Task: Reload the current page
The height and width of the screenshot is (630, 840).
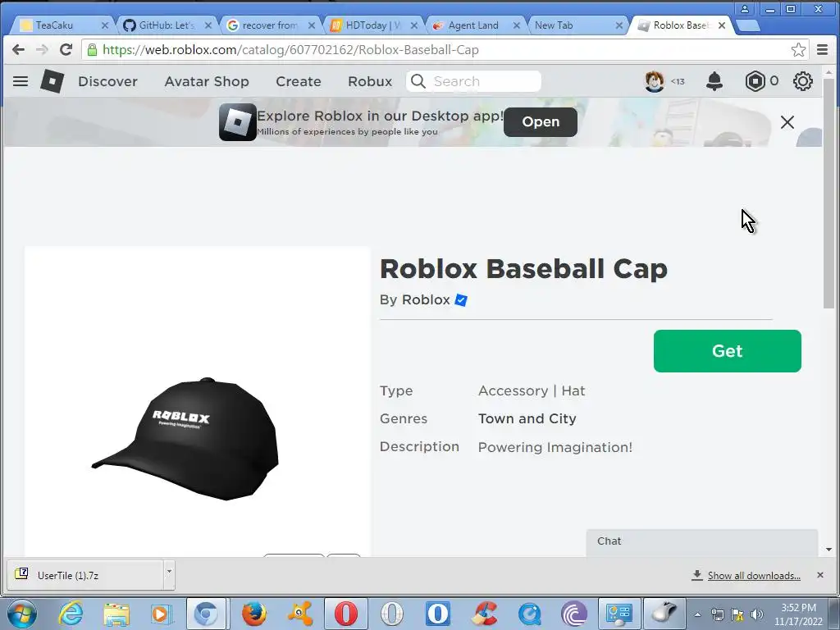Action: (x=66, y=50)
